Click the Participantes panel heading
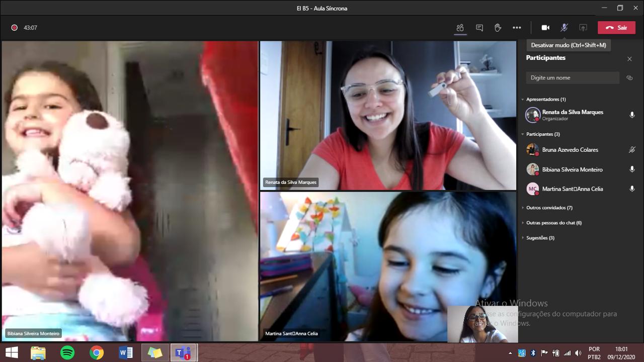This screenshot has width=644, height=362. click(x=546, y=58)
